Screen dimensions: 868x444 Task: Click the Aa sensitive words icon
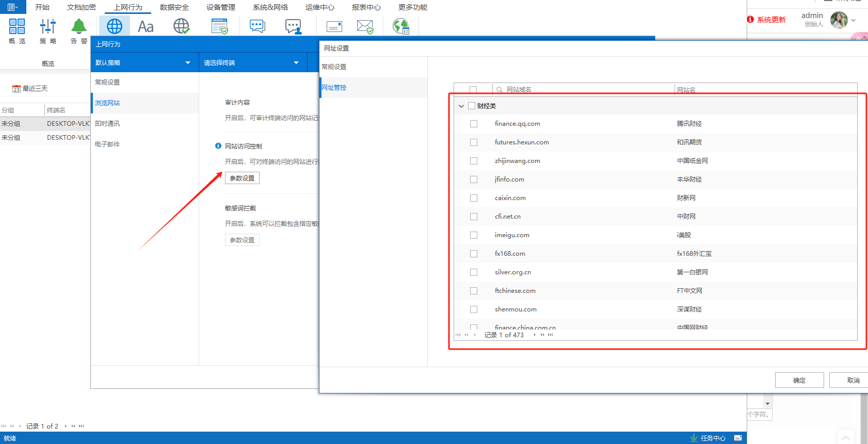pos(146,26)
